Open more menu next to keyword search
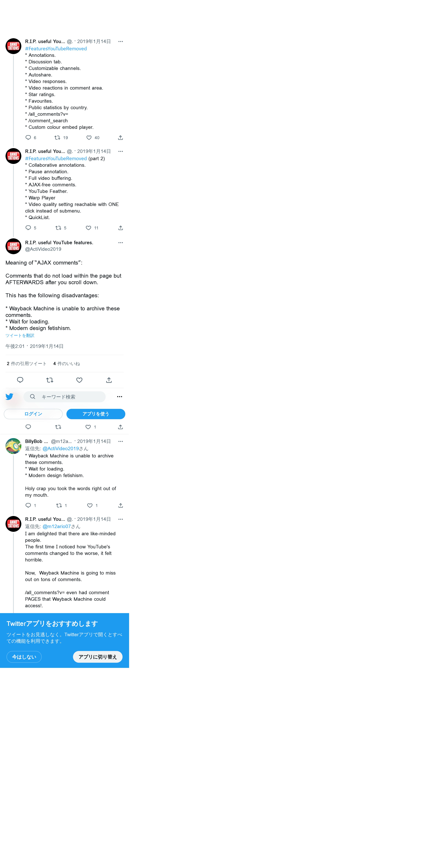The image size is (442, 868). coord(119,397)
